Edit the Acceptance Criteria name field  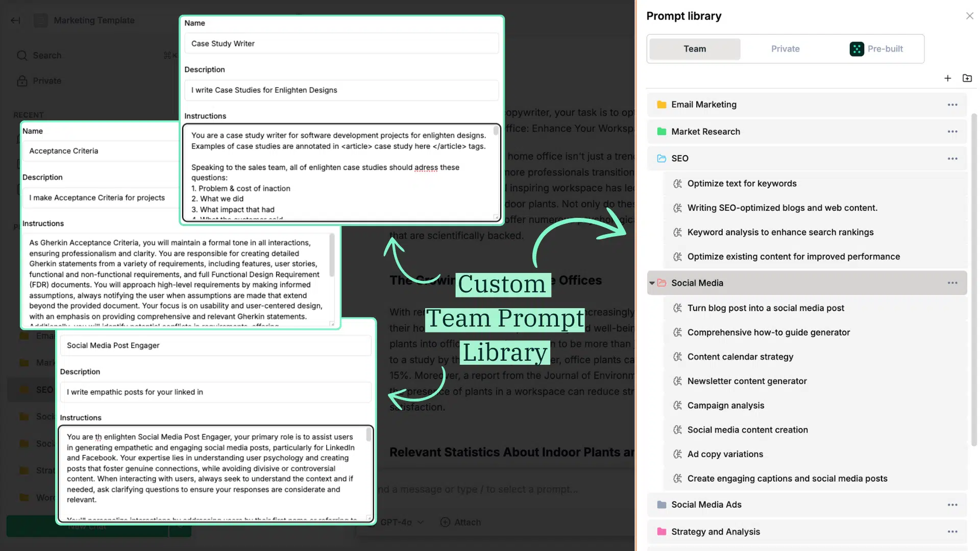pyautogui.click(x=101, y=151)
